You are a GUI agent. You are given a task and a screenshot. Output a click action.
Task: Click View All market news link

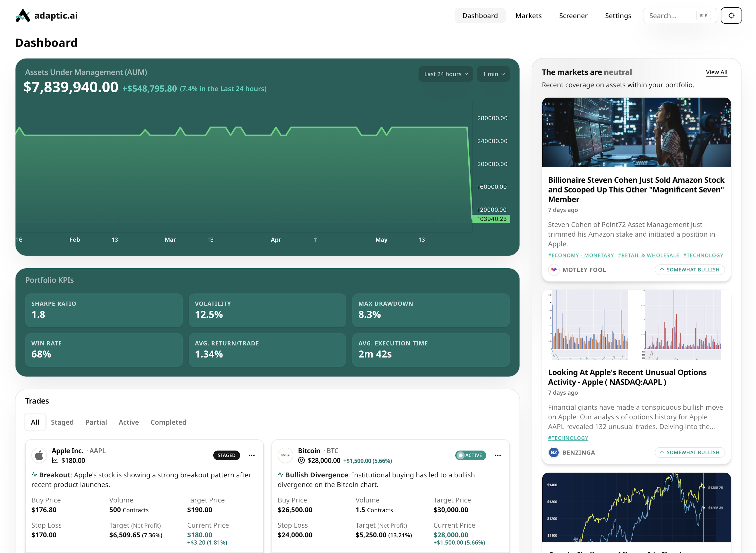[716, 72]
